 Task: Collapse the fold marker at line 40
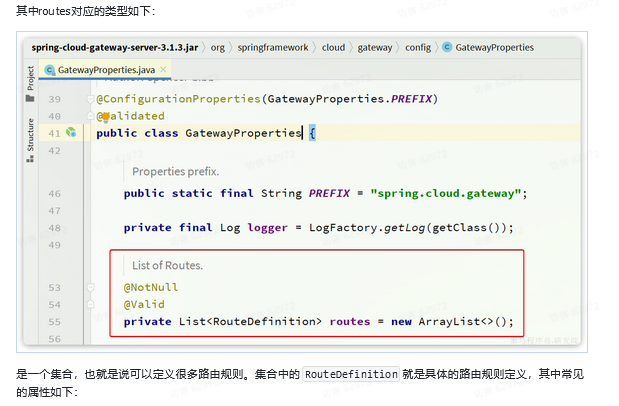[x=90, y=116]
